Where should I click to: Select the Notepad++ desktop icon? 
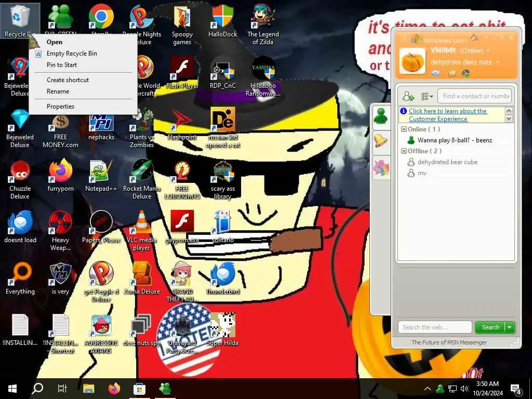point(101,176)
